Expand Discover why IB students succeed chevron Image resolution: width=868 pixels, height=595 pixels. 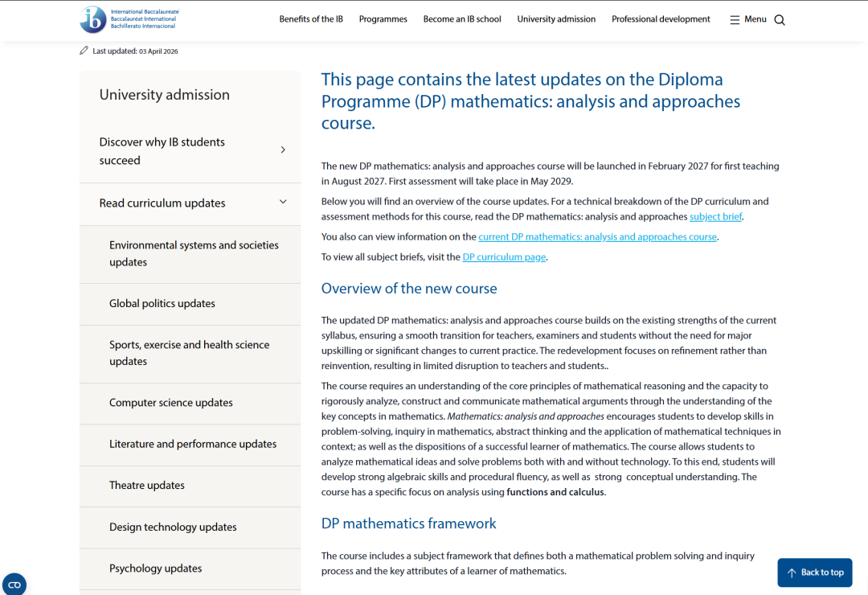coord(283,150)
